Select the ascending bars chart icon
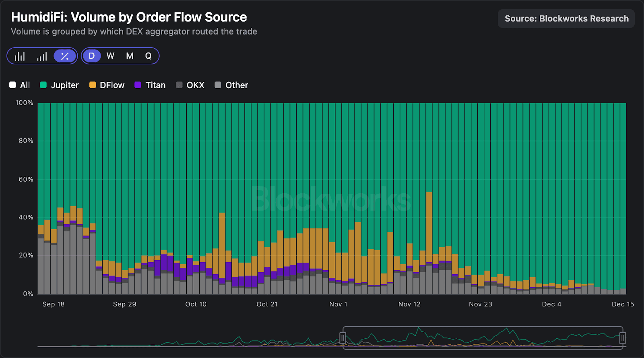This screenshot has height=358, width=644. pos(42,56)
